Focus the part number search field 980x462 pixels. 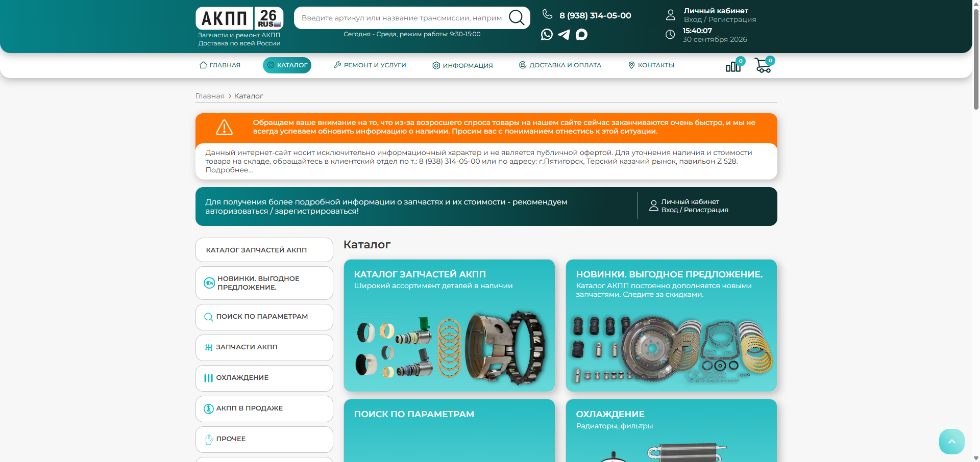point(402,18)
